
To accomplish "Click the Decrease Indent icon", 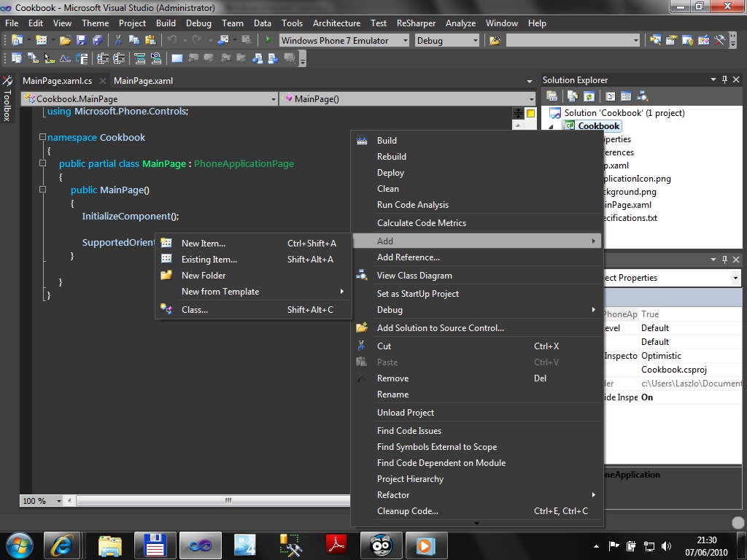I will (x=102, y=58).
